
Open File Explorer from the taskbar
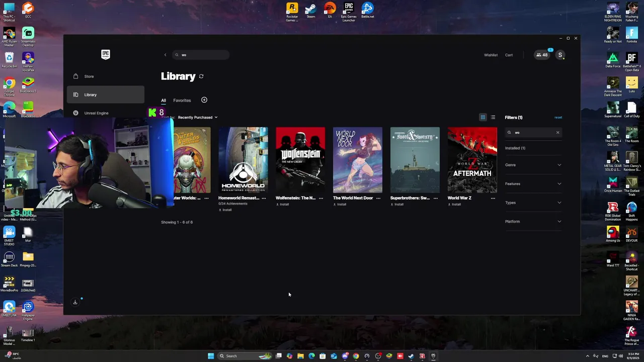point(300,356)
